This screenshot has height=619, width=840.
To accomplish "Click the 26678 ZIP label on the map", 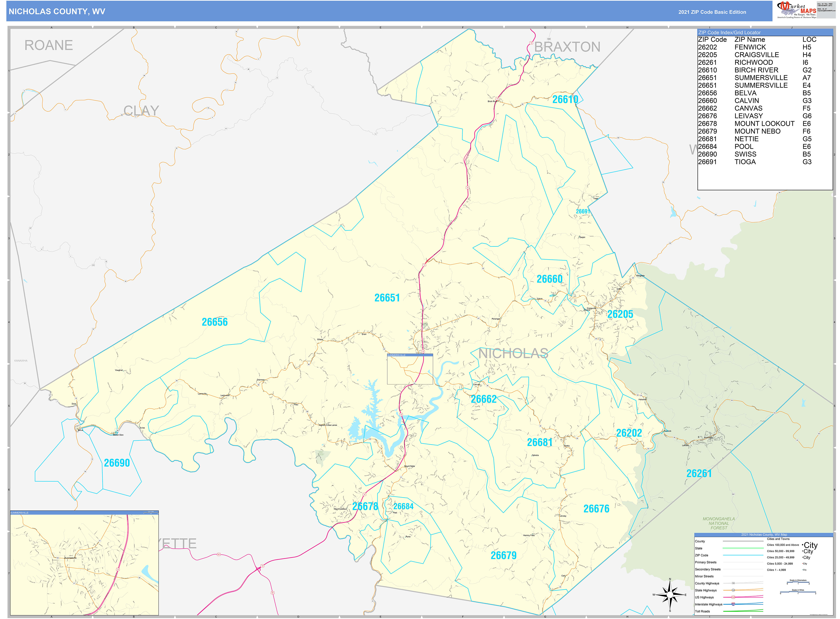I will 365,506.
